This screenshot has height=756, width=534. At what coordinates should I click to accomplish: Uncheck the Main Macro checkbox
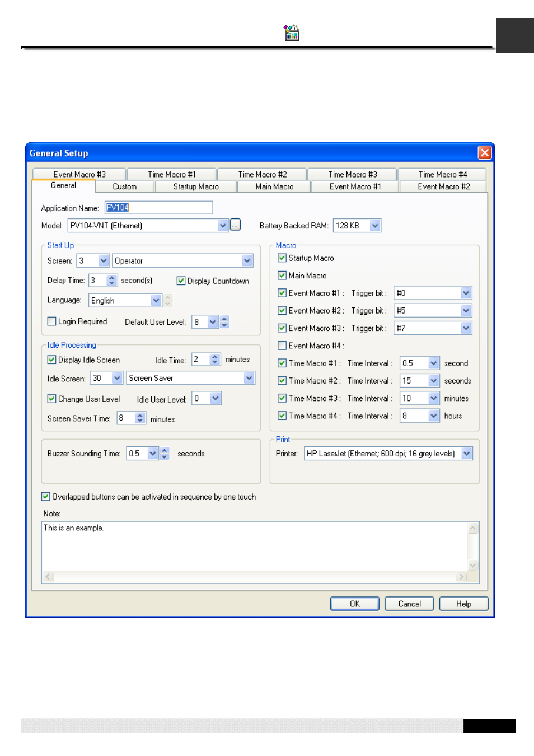coord(282,275)
